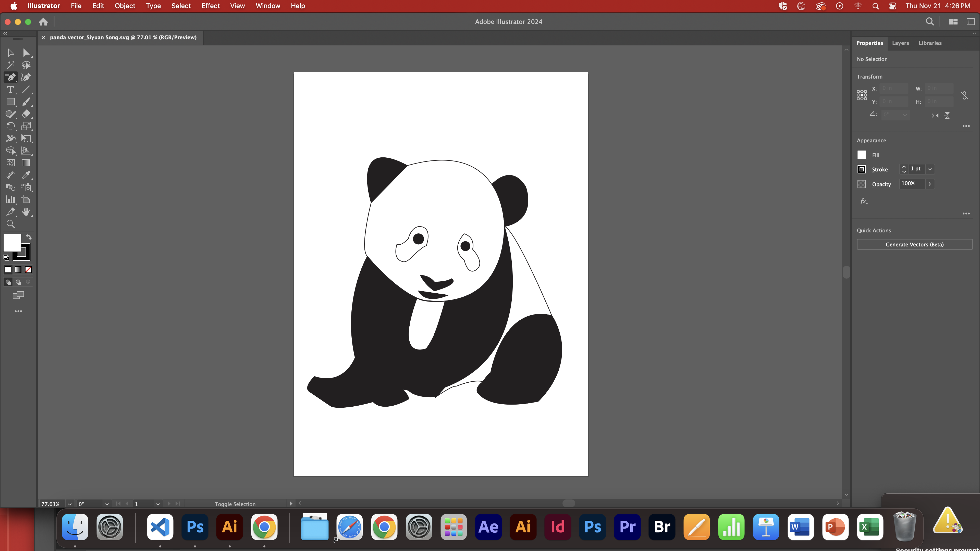The width and height of the screenshot is (980, 551).
Task: Set paint to None (red slash)
Action: pos(28,270)
